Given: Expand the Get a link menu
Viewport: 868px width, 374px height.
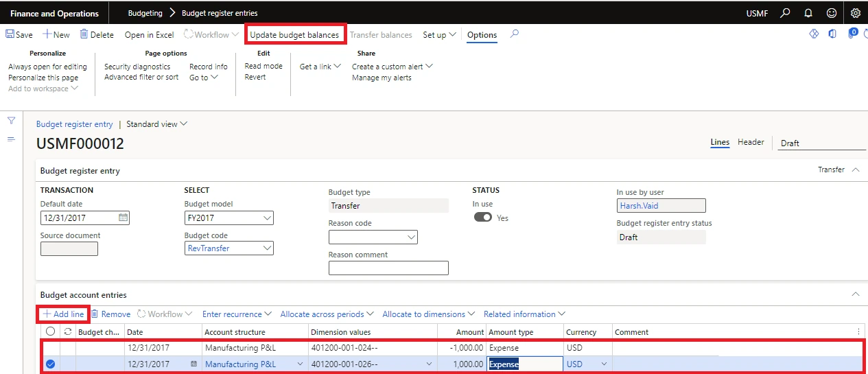Looking at the screenshot, I should click(320, 67).
